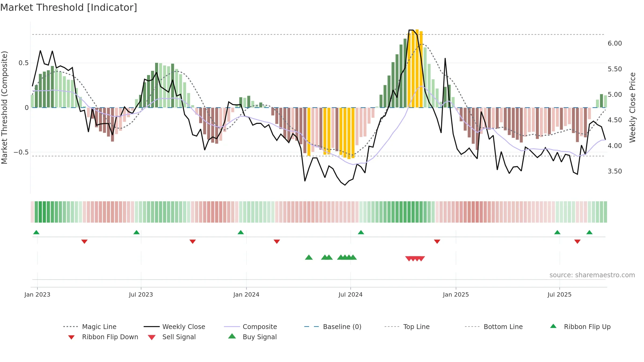This screenshot has width=644, height=362.
Task: Click the last Ribbon Flip Up marker after Jul 2025
Action: coord(590,232)
